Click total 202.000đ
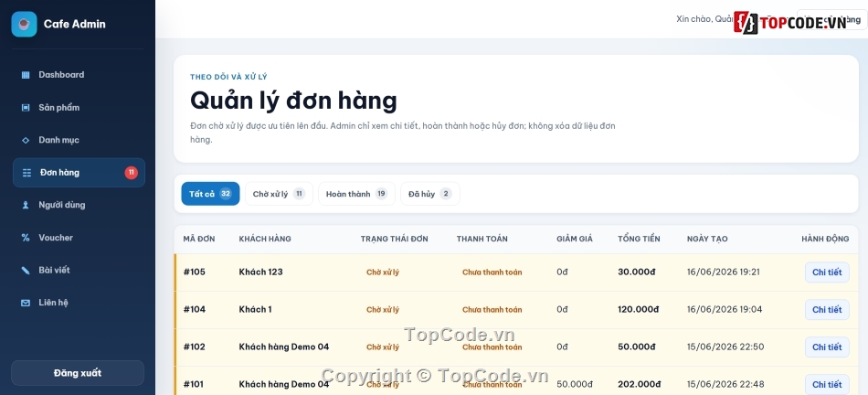 pos(639,384)
